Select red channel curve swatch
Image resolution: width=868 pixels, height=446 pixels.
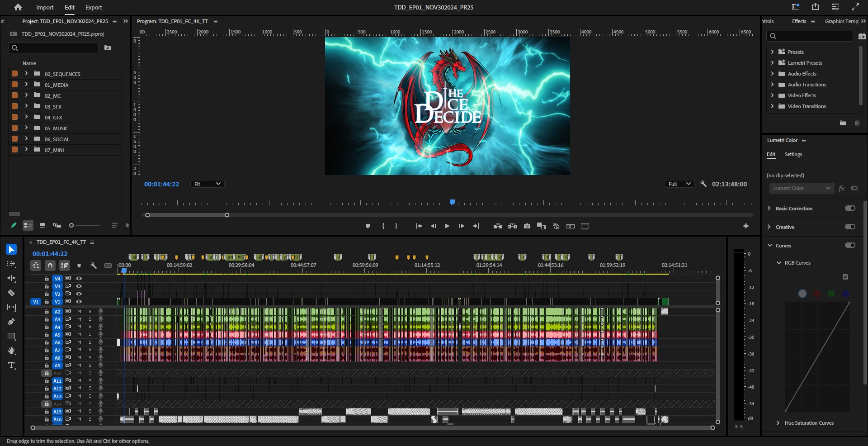(817, 294)
